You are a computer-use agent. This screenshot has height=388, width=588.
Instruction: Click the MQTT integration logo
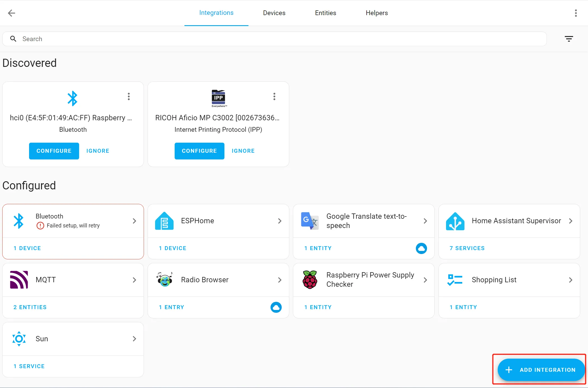(x=19, y=280)
